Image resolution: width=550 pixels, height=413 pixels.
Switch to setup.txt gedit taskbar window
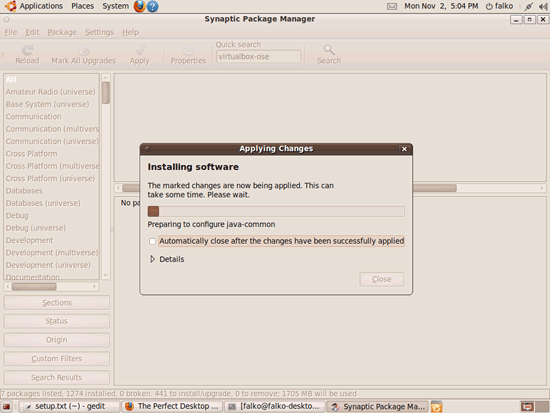tap(69, 406)
